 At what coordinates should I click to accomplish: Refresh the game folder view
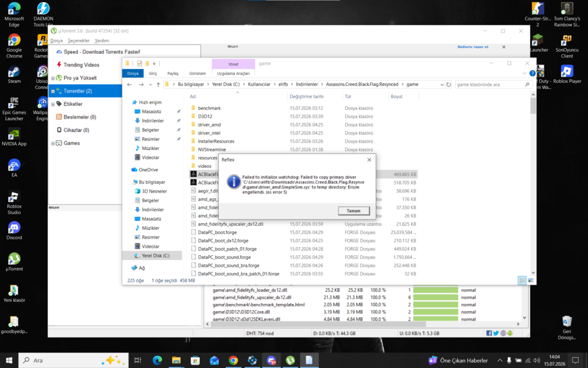448,85
